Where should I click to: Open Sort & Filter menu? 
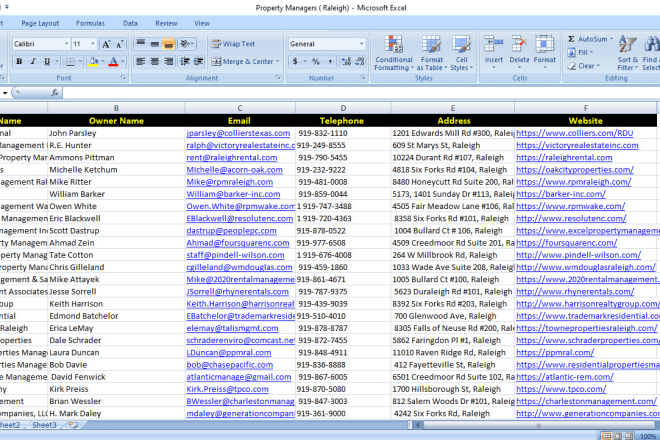(628, 53)
